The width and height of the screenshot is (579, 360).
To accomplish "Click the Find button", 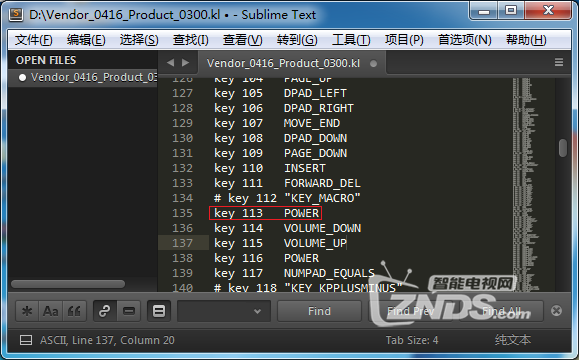I will (319, 311).
